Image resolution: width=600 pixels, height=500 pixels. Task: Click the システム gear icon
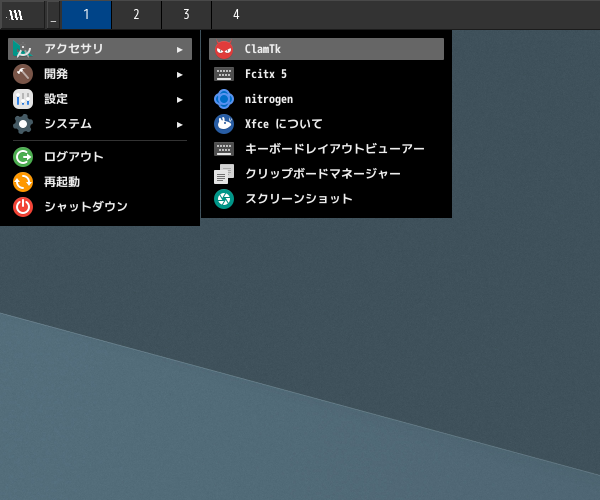pos(23,124)
